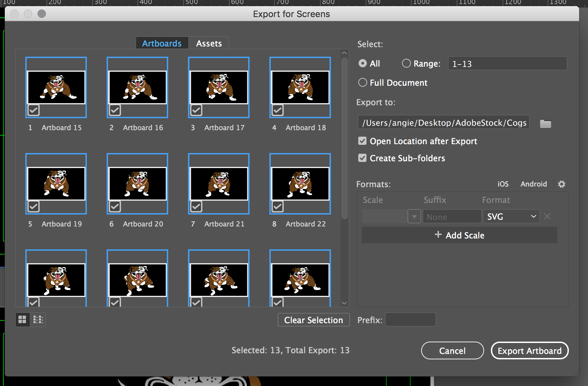The image size is (588, 386).
Task: Uncheck Artboard 15 checkbox
Action: (34, 110)
